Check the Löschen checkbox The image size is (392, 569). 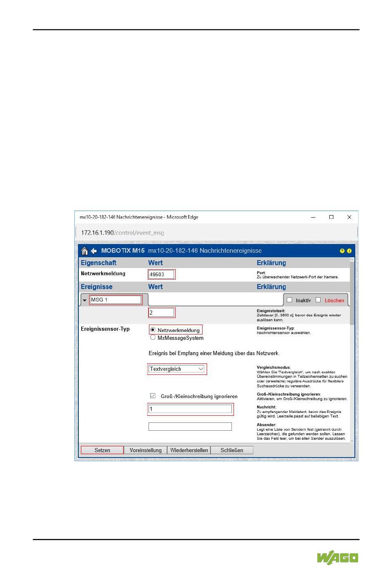point(318,300)
